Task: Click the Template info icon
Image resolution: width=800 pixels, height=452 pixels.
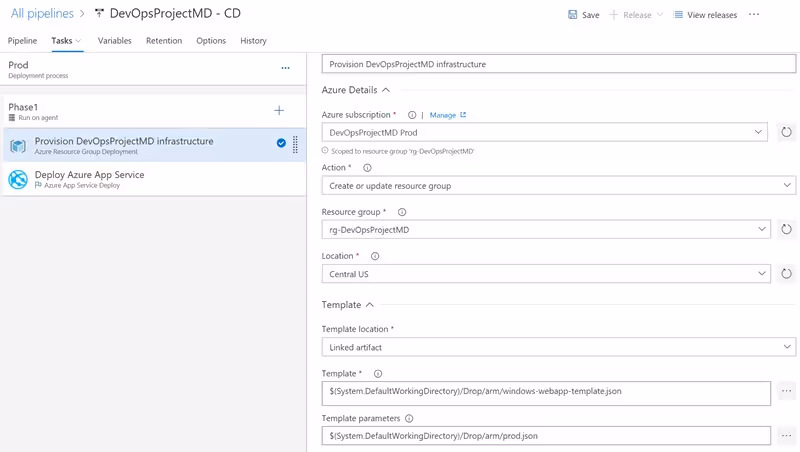Action: coord(378,374)
